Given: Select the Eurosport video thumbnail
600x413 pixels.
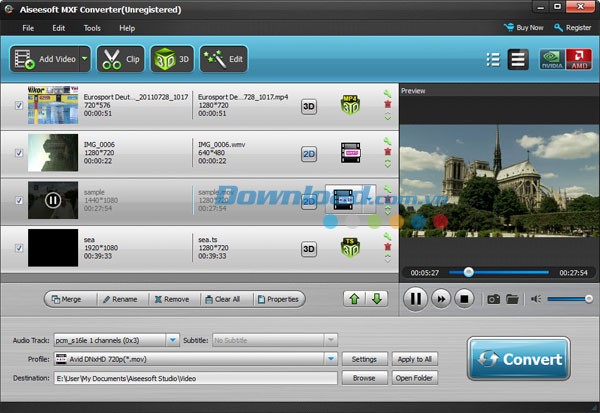Looking at the screenshot, I should coord(53,105).
